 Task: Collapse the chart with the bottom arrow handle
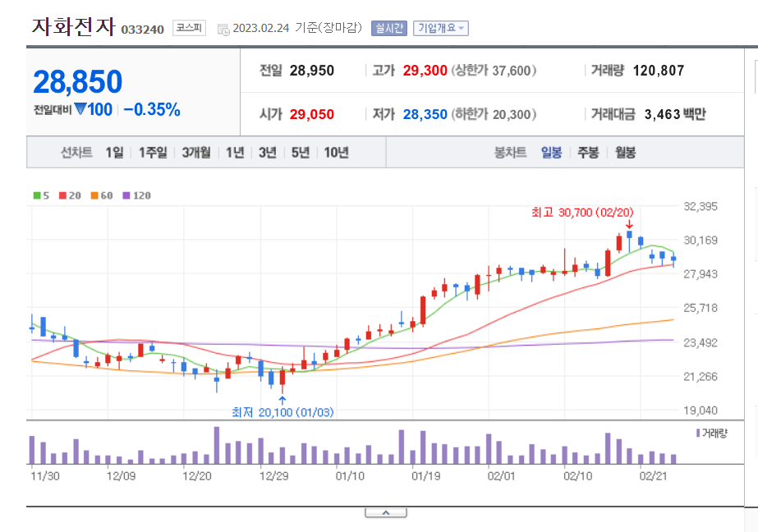point(386,512)
